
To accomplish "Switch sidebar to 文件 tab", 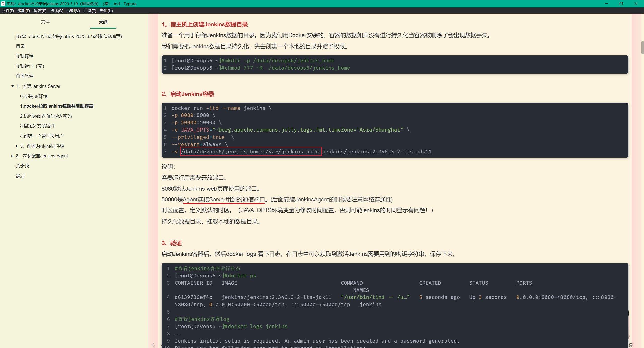I will 45,22.
